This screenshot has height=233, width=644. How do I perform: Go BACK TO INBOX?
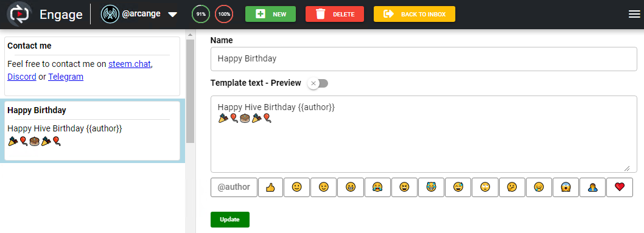pyautogui.click(x=415, y=15)
